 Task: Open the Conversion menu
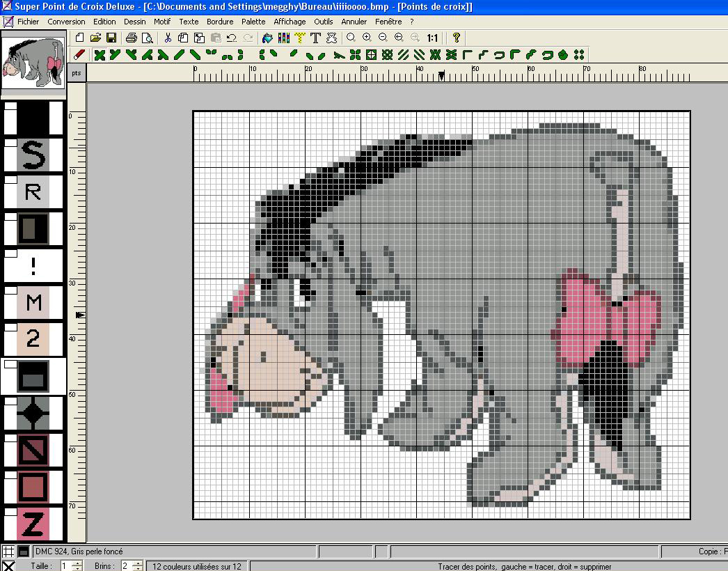click(x=67, y=22)
